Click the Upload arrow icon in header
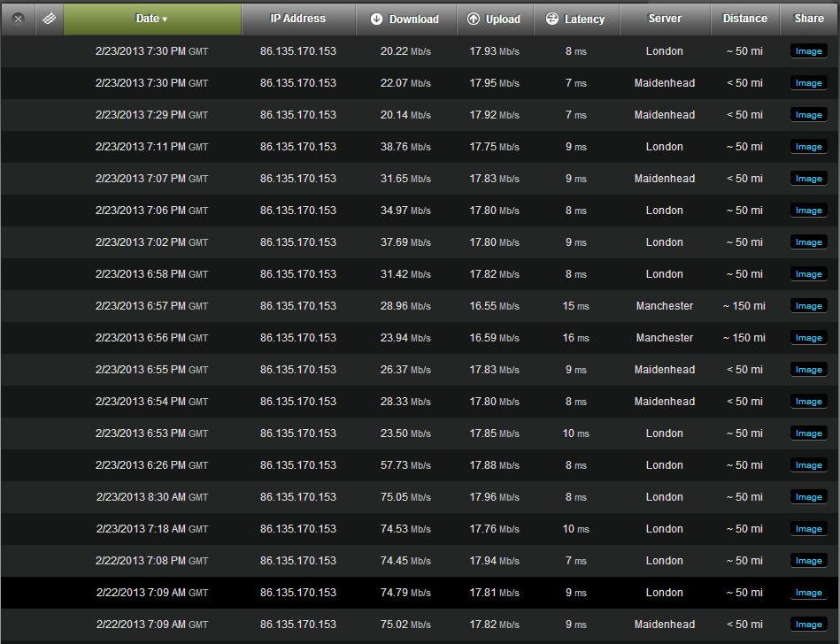Screen dimensions: 840x644 coord(473,19)
